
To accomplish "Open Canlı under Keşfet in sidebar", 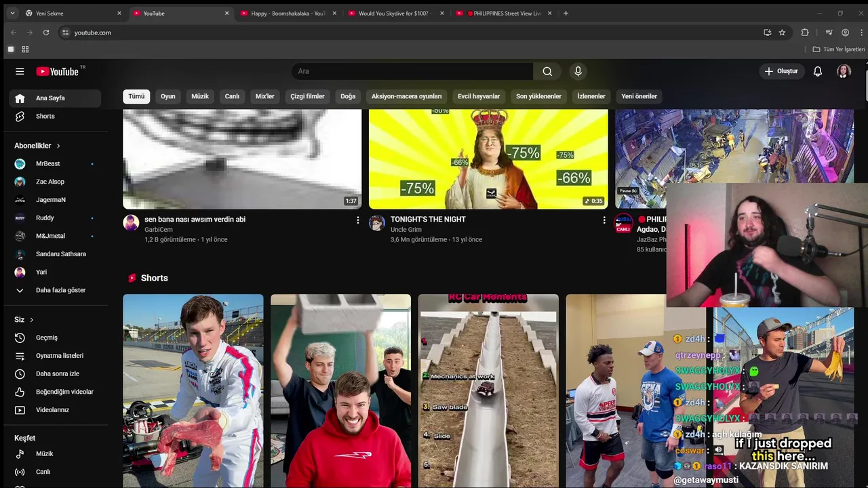I will (55, 472).
